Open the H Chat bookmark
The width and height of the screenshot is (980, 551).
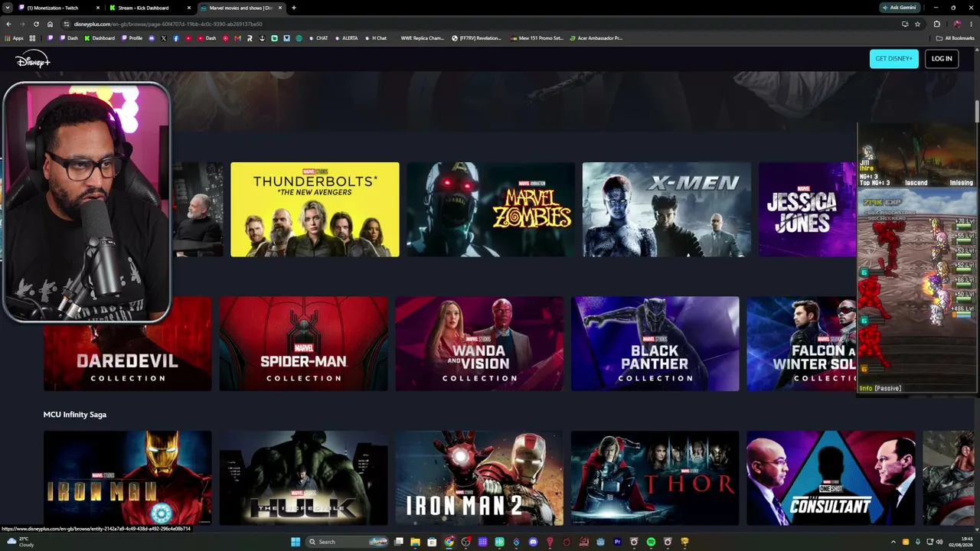coord(376,38)
